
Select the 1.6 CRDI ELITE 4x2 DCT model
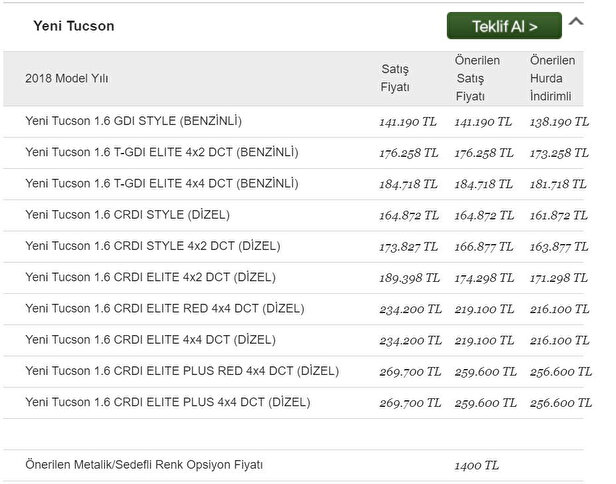[x=150, y=277]
